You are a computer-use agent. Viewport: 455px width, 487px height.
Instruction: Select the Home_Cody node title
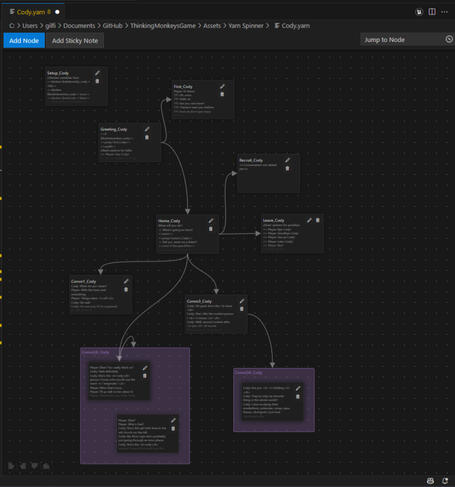[x=169, y=221]
